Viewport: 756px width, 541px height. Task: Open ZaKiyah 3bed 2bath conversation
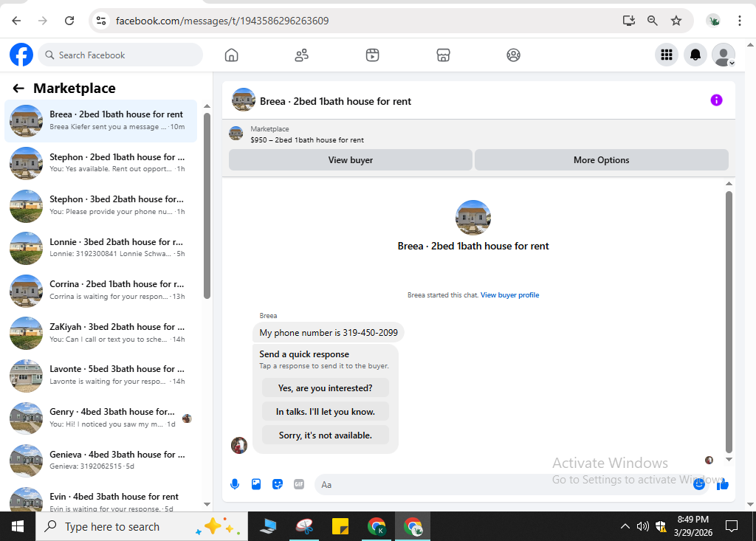click(x=100, y=333)
